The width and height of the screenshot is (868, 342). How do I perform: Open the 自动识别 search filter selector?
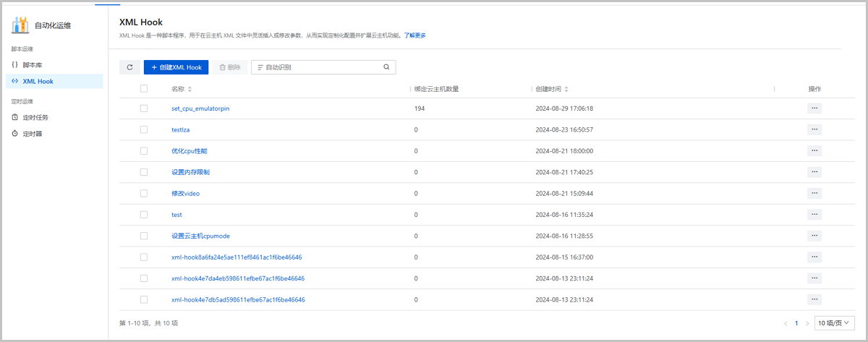[275, 67]
